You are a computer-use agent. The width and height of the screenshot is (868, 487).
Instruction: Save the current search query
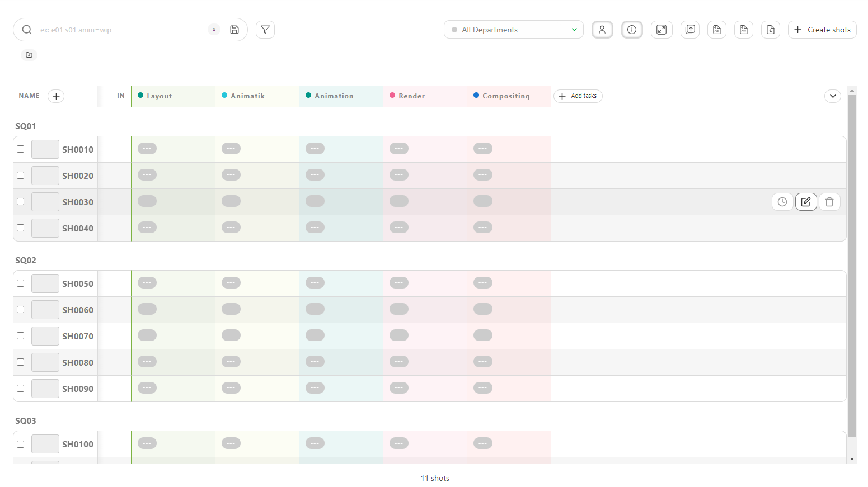234,30
